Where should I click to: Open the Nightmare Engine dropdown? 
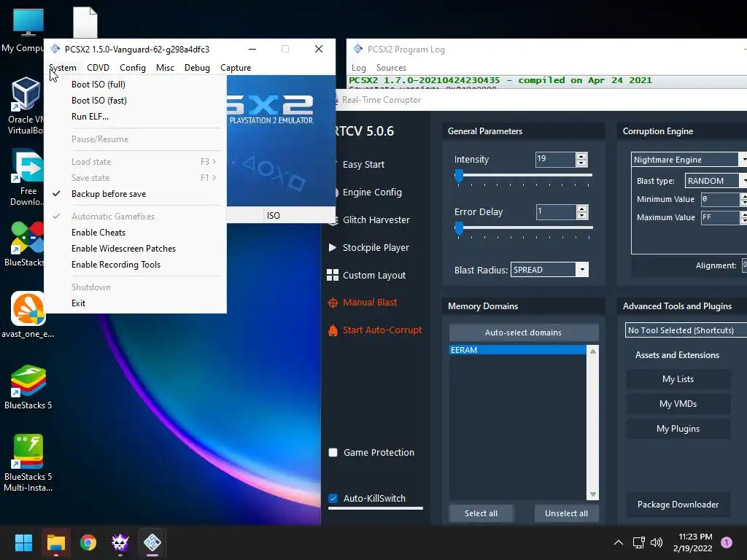689,160
